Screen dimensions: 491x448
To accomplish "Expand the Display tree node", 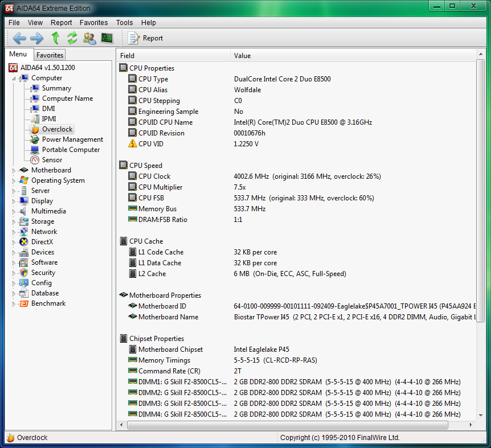I will tap(14, 202).
